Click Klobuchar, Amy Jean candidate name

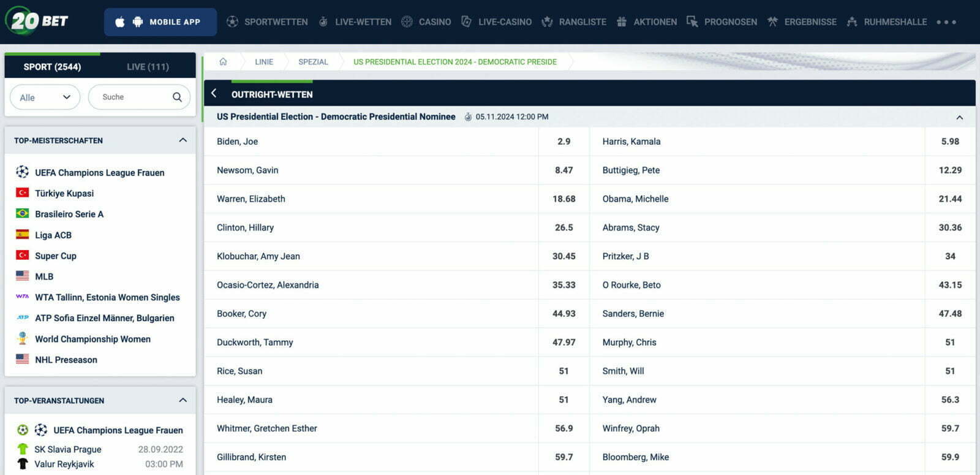coord(258,256)
